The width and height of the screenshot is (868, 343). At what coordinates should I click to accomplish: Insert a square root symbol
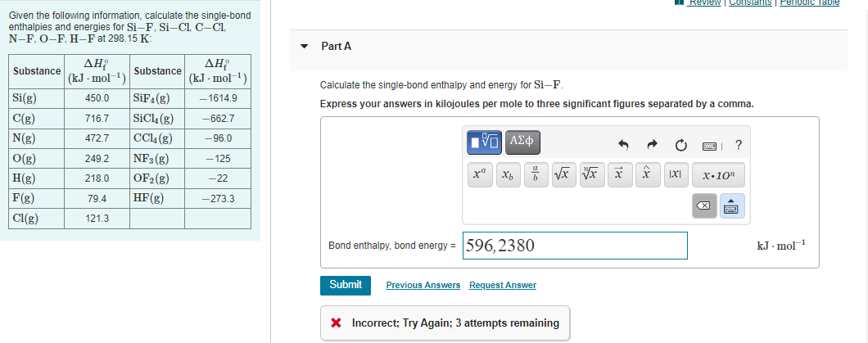coord(562,176)
